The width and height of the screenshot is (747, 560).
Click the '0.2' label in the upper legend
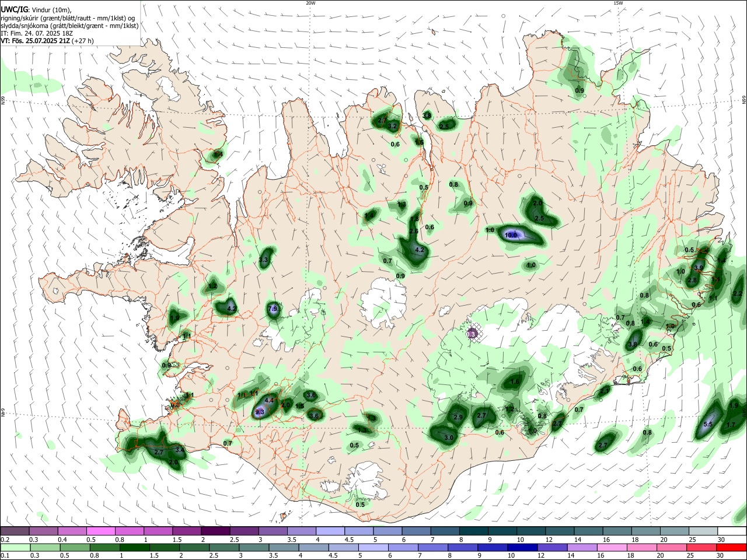[x=5, y=540]
